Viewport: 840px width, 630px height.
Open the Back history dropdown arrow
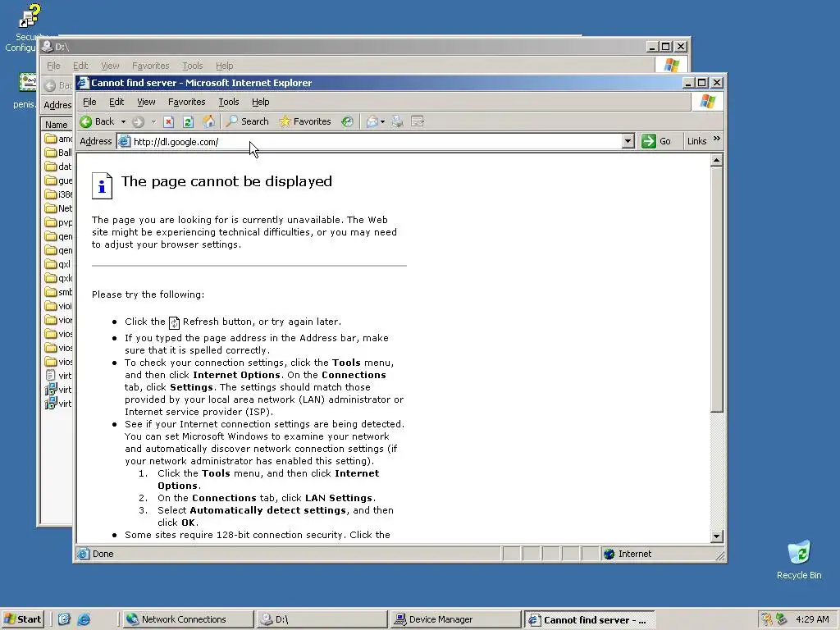point(123,121)
